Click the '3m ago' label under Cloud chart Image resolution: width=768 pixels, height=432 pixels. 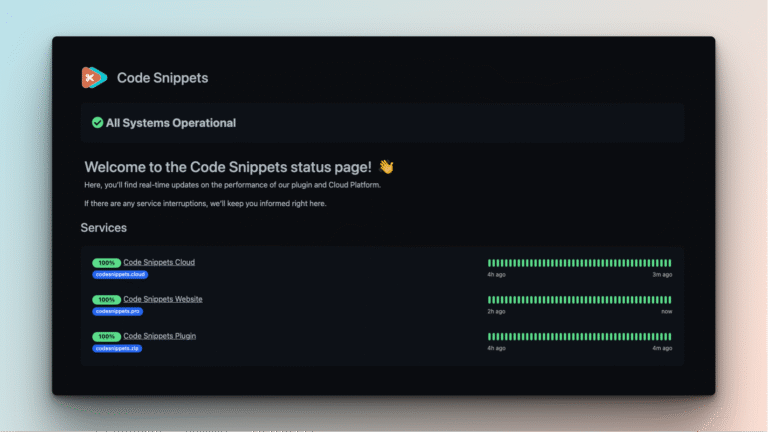[x=662, y=275]
